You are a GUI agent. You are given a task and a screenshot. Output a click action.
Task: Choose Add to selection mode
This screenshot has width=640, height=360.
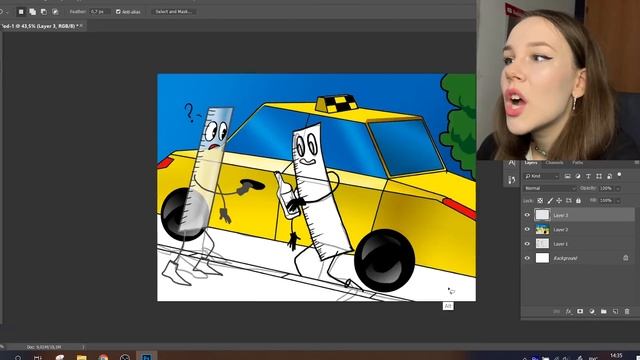[x=32, y=12]
